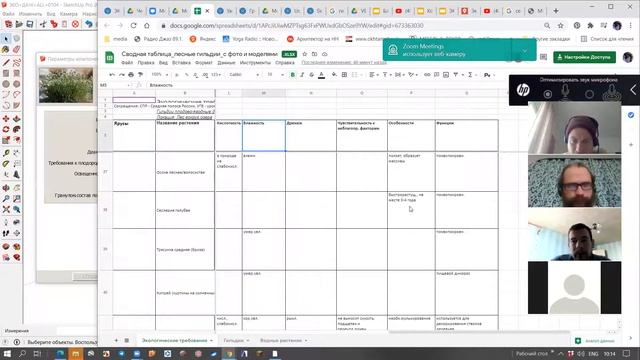Open the text wrapping dropdown
This screenshot has width=640, height=360.
tap(399, 75)
